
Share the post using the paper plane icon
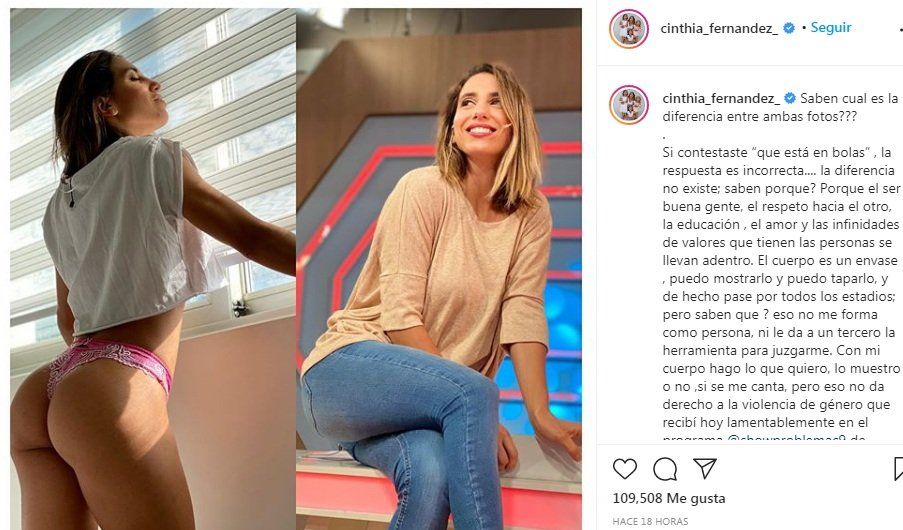[705, 468]
